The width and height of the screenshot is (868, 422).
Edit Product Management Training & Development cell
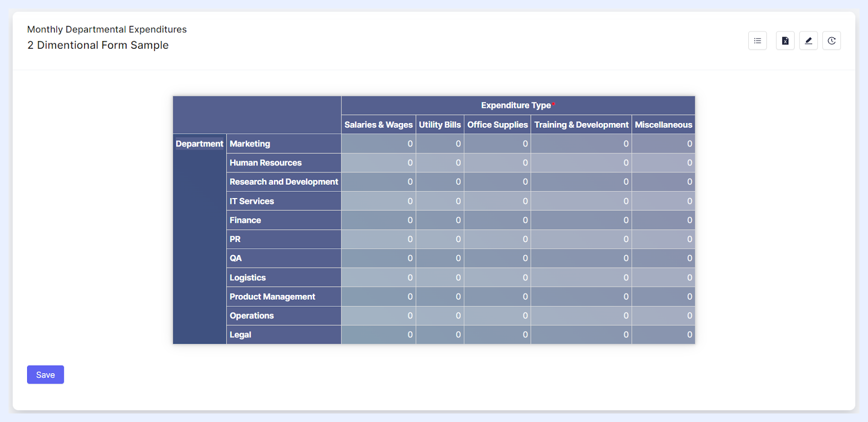point(581,296)
